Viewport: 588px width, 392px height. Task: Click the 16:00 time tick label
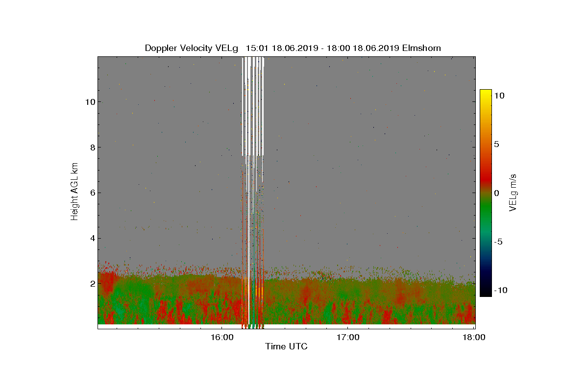221,337
